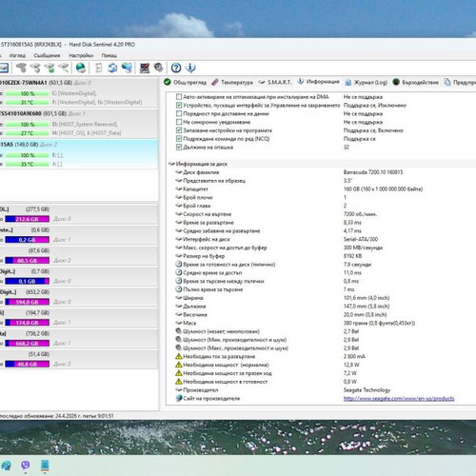
Task: Open the 'Съобщения' menu
Action: click(x=47, y=55)
